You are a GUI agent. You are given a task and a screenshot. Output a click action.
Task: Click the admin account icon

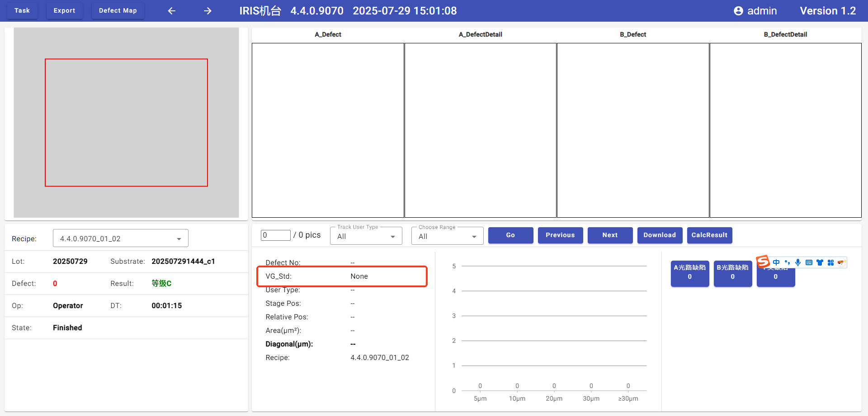(738, 11)
